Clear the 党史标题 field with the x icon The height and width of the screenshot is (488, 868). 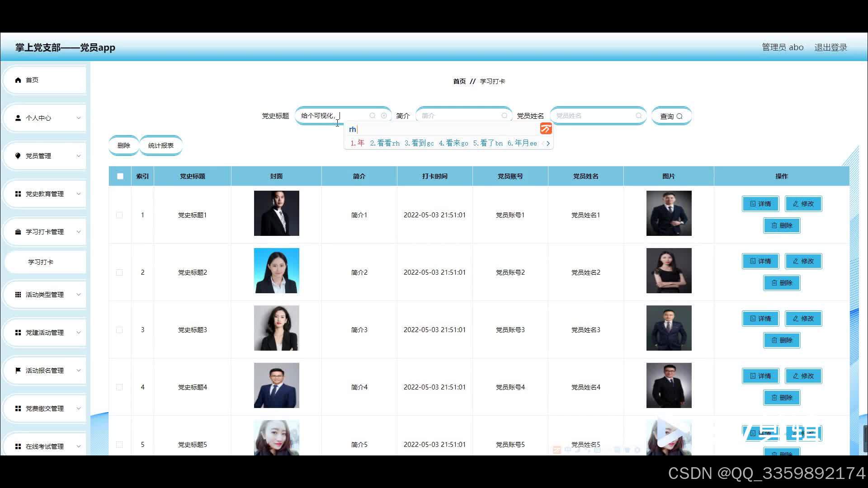pyautogui.click(x=384, y=116)
